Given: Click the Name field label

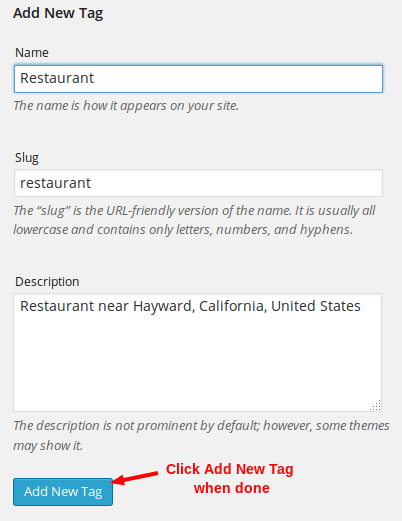Looking at the screenshot, I should pos(32,53).
